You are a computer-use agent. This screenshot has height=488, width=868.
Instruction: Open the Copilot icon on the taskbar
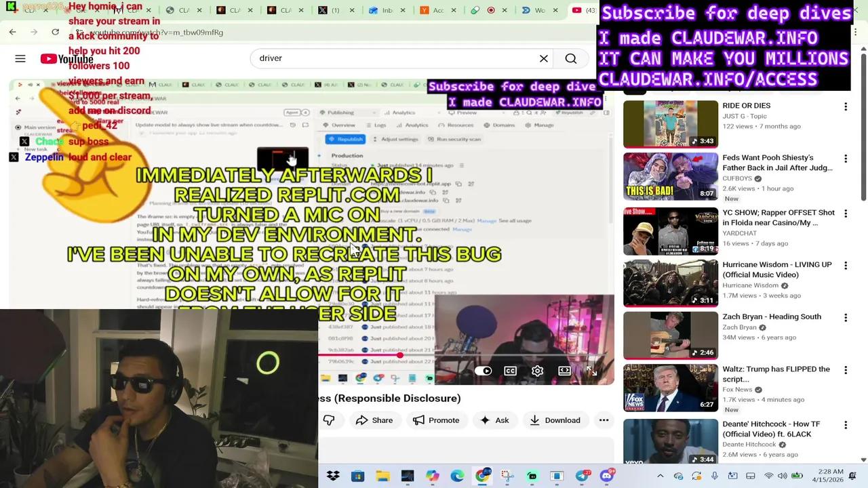(x=432, y=476)
